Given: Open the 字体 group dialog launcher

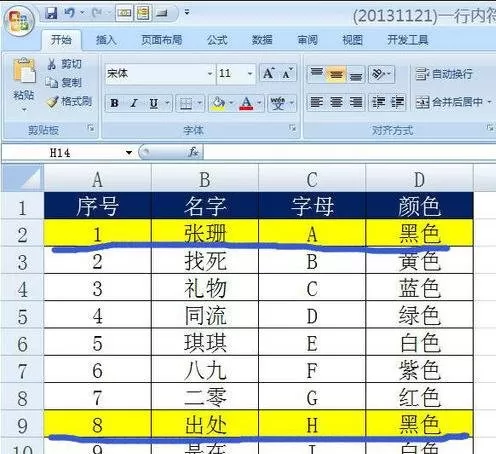Looking at the screenshot, I should (x=292, y=128).
